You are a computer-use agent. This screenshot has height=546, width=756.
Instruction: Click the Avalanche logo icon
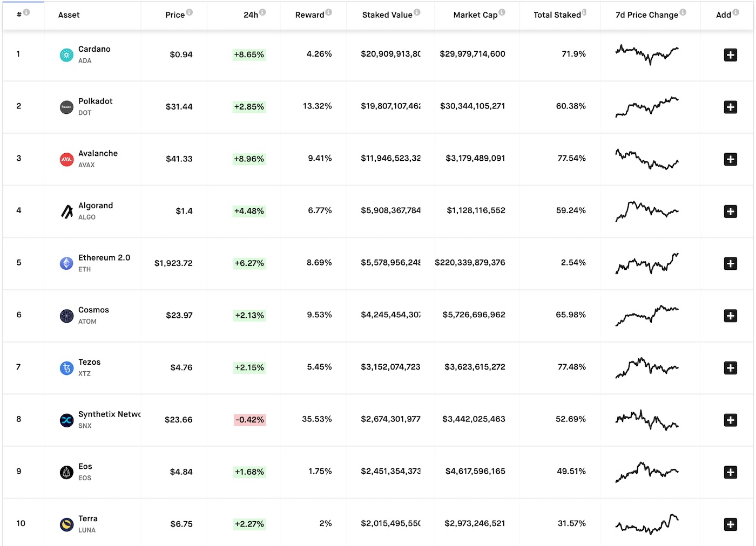tap(66, 159)
